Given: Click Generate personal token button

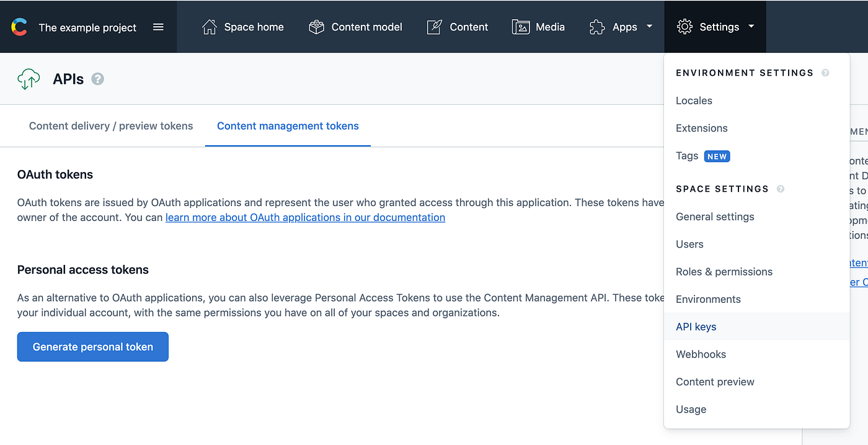Looking at the screenshot, I should [x=93, y=347].
